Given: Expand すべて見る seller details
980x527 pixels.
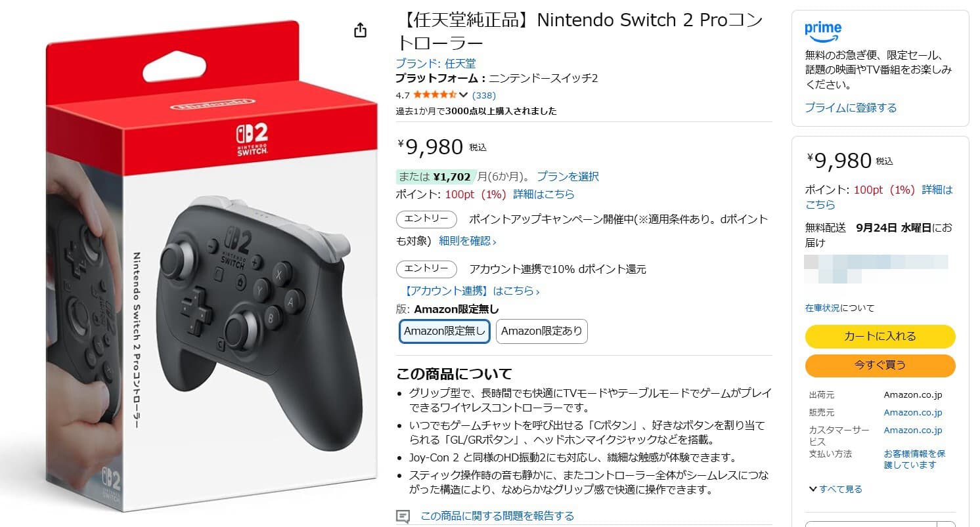Looking at the screenshot, I should (836, 489).
